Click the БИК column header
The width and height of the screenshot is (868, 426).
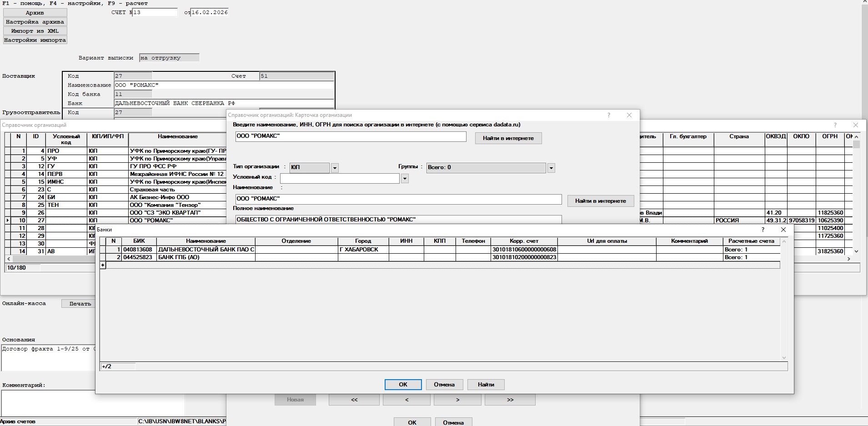click(139, 241)
